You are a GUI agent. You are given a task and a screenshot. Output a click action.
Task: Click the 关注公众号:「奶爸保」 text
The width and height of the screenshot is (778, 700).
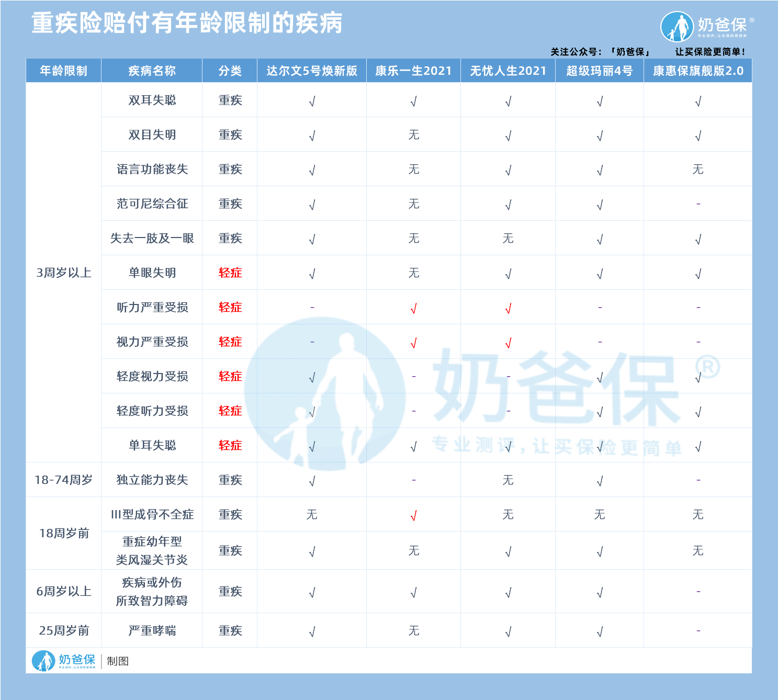point(600,52)
